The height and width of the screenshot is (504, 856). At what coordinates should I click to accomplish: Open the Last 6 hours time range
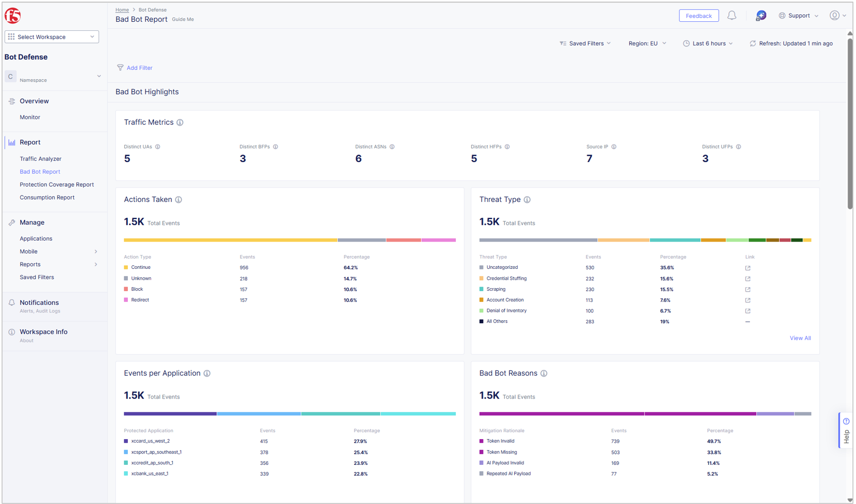tap(708, 44)
